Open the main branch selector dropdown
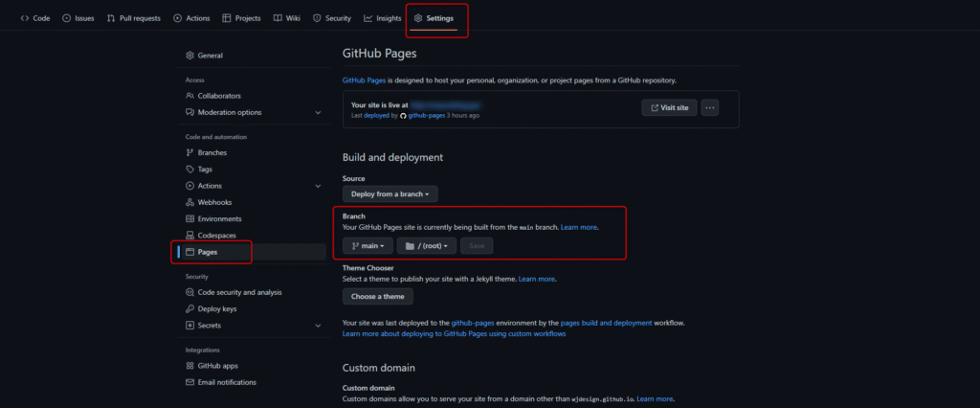 point(367,246)
